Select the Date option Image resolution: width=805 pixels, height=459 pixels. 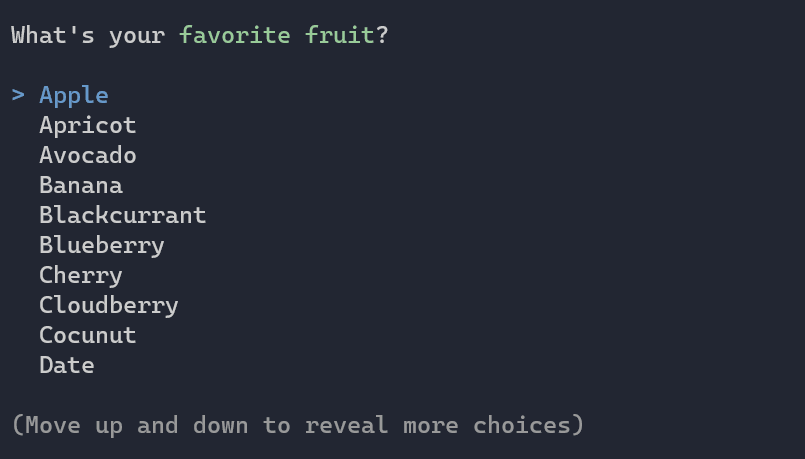[67, 366]
